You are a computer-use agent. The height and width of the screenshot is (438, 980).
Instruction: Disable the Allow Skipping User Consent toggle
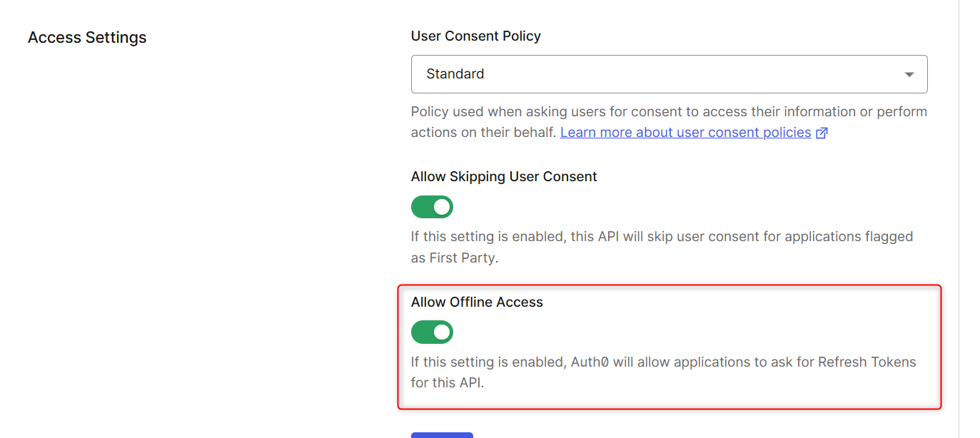click(x=432, y=208)
